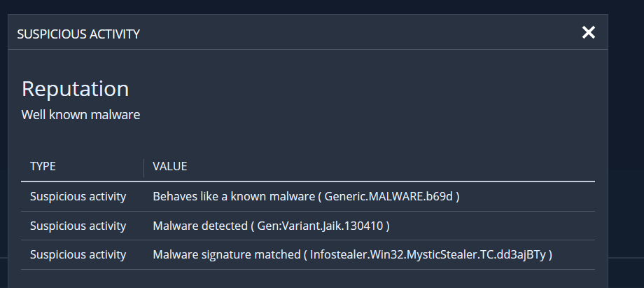Click empty header bar space beside the title
644x288 pixels.
pos(350,33)
